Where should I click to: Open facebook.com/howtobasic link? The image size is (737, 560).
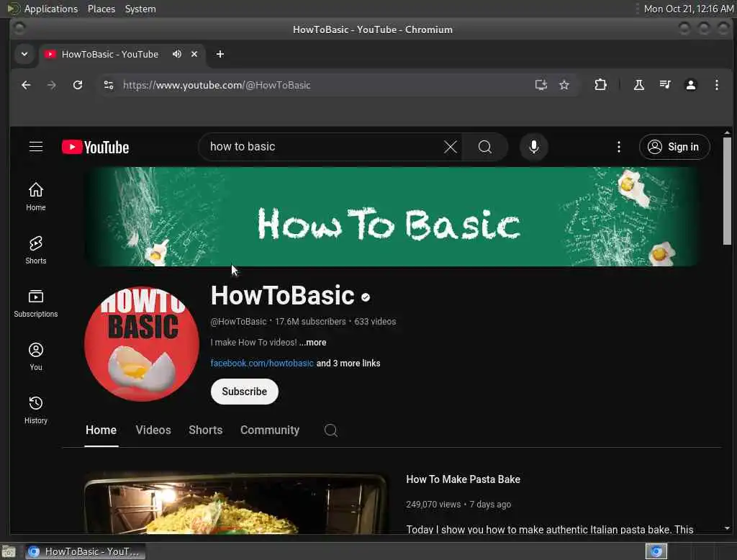(x=262, y=363)
